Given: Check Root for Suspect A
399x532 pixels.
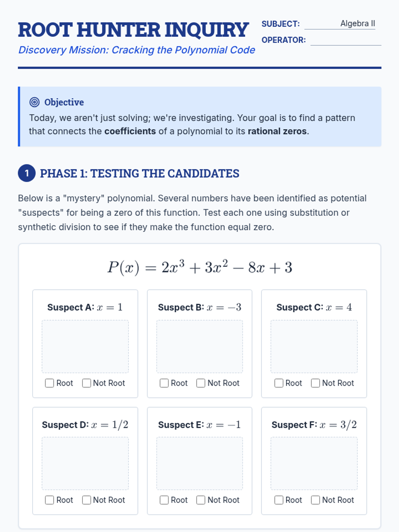Looking at the screenshot, I should [50, 383].
